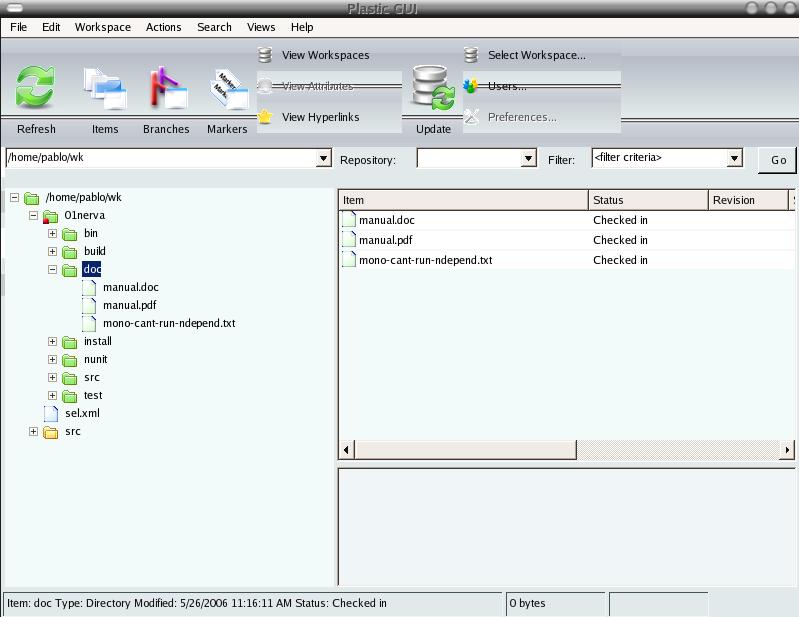Click the View Workspaces label
The image size is (799, 617).
point(326,55)
